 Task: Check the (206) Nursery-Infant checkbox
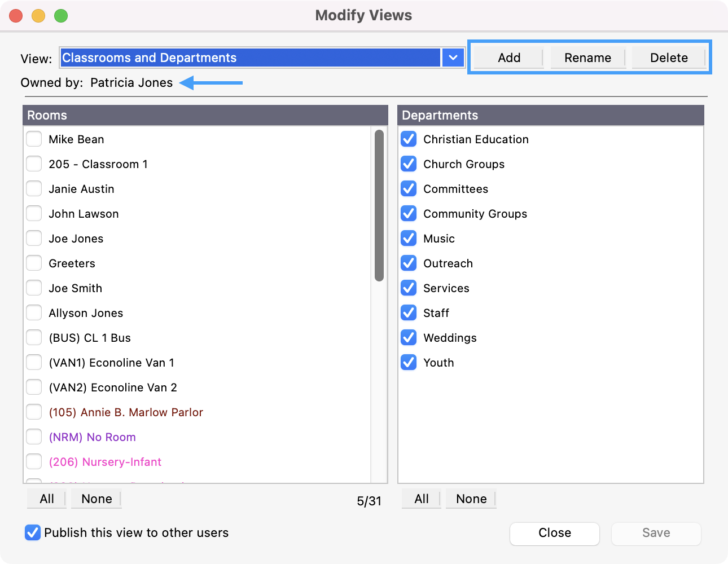(34, 462)
